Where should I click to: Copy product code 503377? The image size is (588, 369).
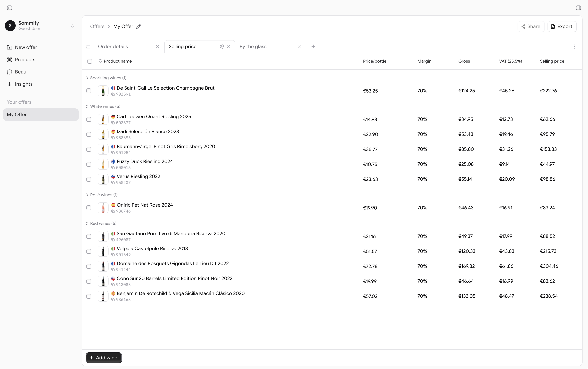click(113, 123)
